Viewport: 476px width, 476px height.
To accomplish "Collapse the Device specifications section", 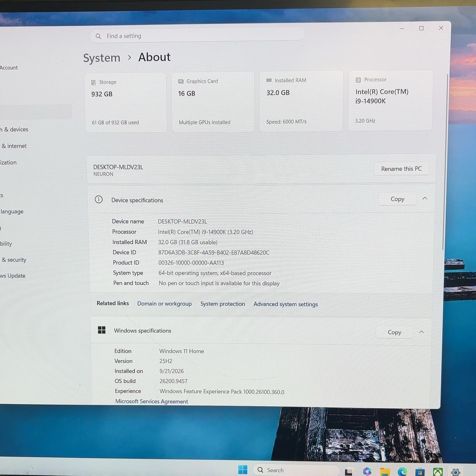I will (425, 198).
